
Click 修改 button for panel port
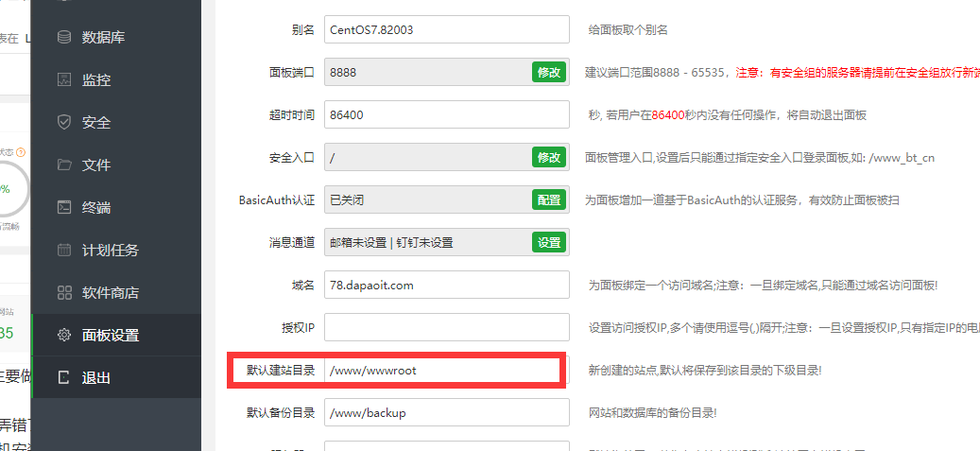[x=549, y=72]
